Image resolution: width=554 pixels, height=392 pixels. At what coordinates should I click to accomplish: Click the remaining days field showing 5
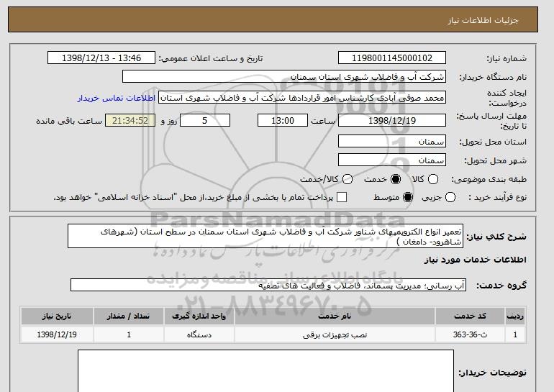(x=205, y=120)
